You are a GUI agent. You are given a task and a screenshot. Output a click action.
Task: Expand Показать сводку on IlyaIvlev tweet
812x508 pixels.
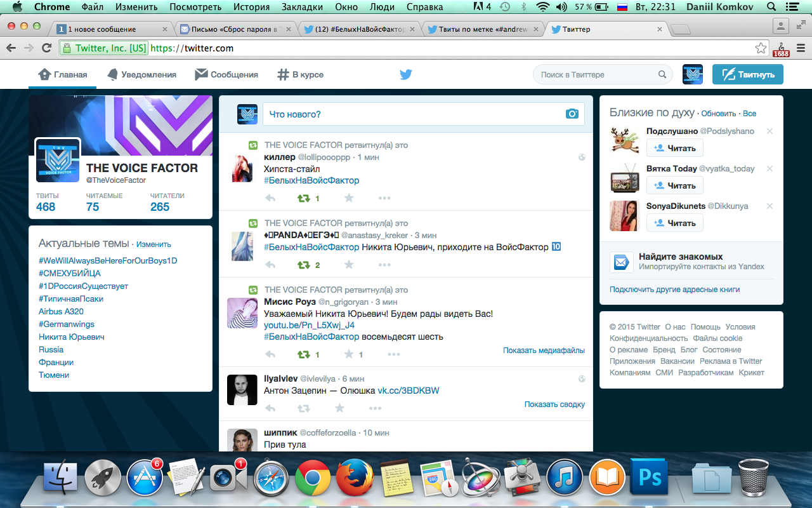(554, 404)
